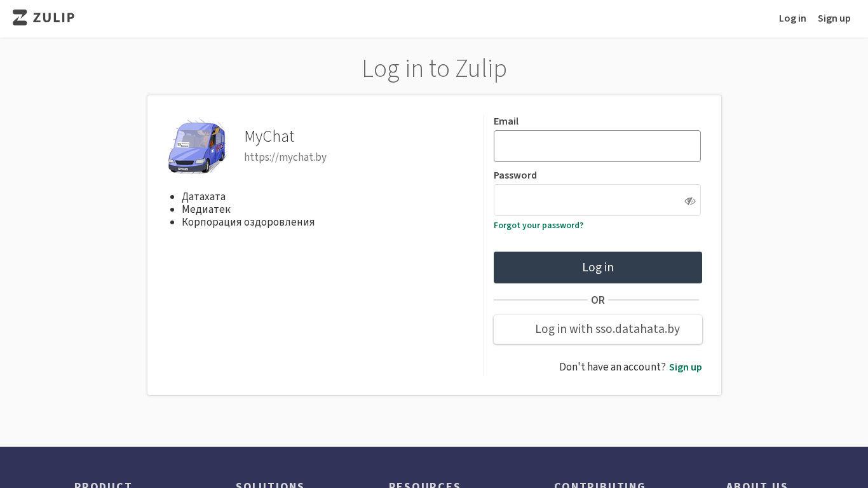868x488 pixels.
Task: Click the PRODUCT footer heading
Action: click(x=103, y=485)
